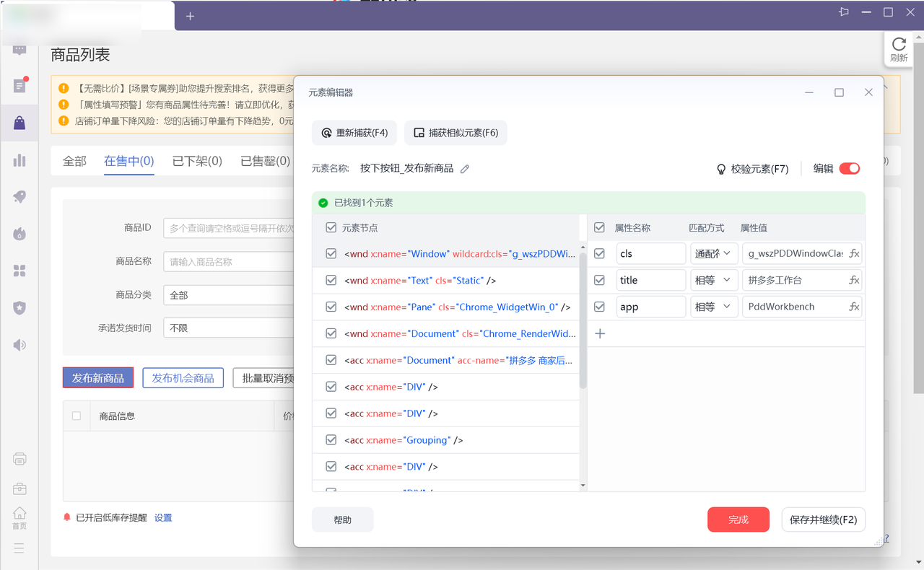
Task: Open the shopping bag icon in the sidebar
Action: click(x=19, y=123)
